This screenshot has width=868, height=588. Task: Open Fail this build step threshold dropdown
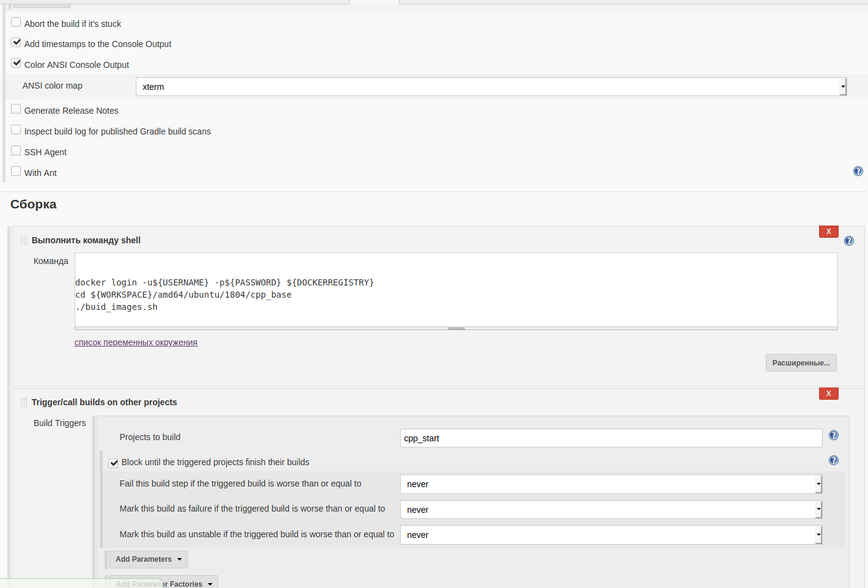[610, 484]
